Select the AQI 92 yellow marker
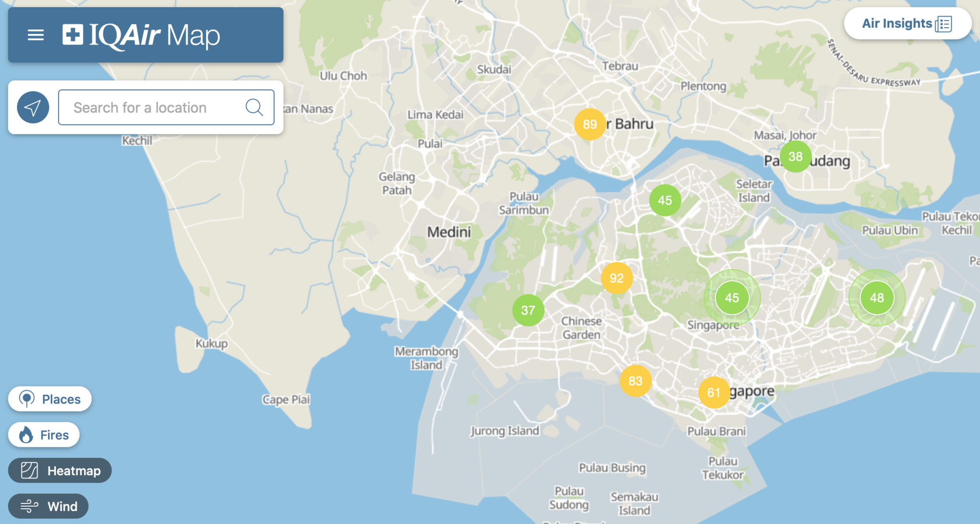This screenshot has height=524, width=980. coord(616,278)
